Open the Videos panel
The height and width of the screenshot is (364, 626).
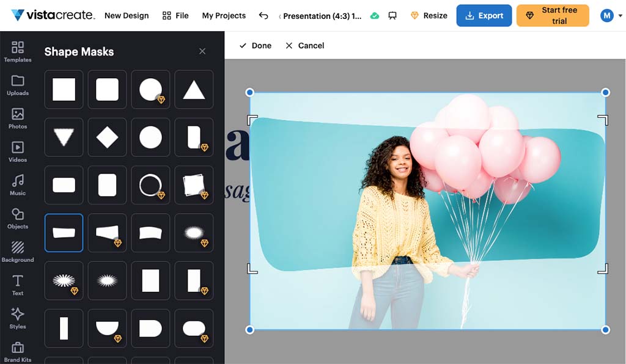pyautogui.click(x=18, y=152)
